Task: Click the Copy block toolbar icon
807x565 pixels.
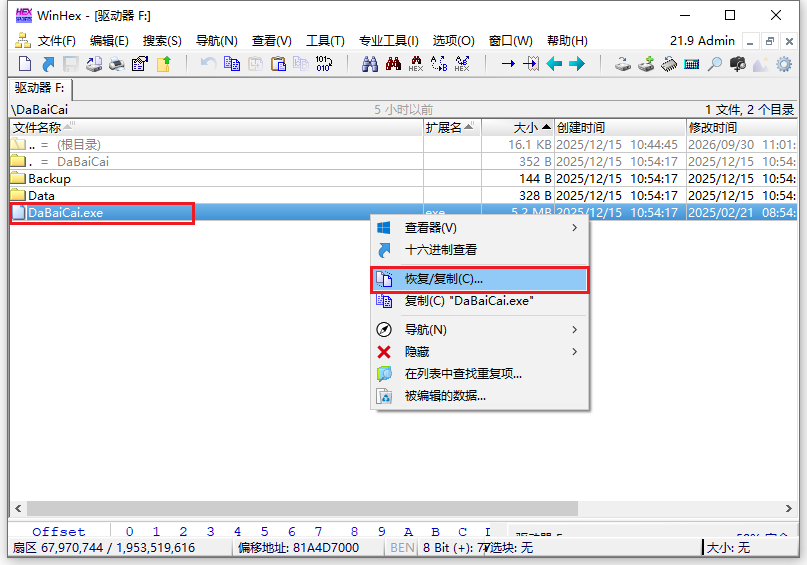Action: click(232, 64)
